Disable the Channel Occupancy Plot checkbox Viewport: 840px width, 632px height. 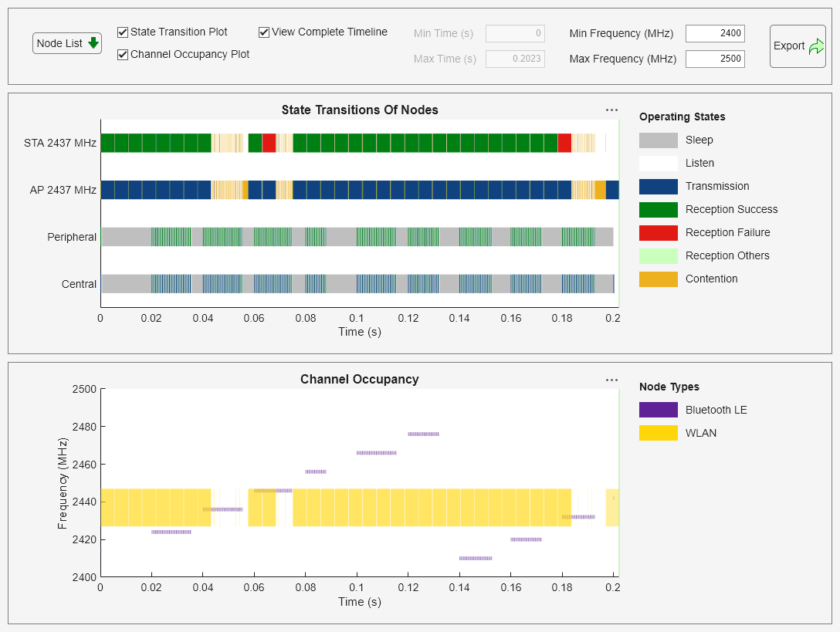coord(122,55)
